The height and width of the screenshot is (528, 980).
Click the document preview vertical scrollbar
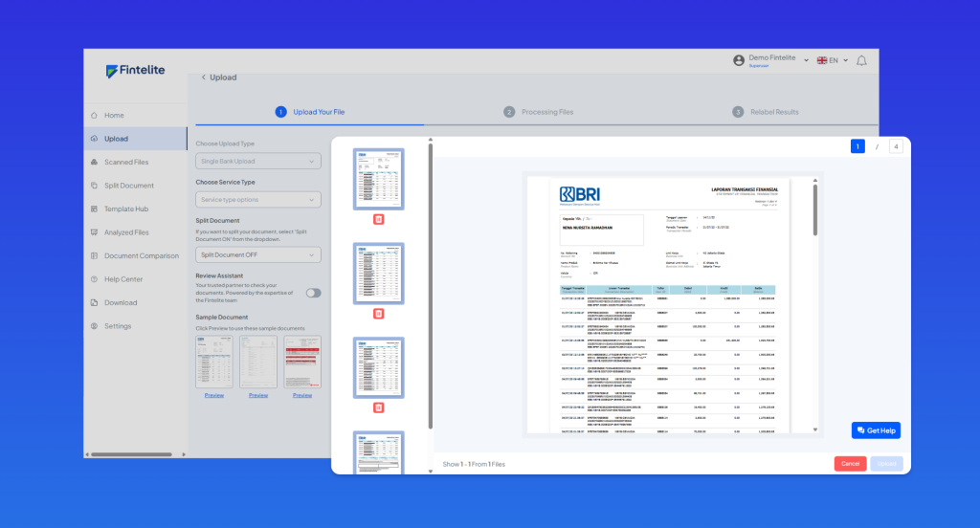814,210
